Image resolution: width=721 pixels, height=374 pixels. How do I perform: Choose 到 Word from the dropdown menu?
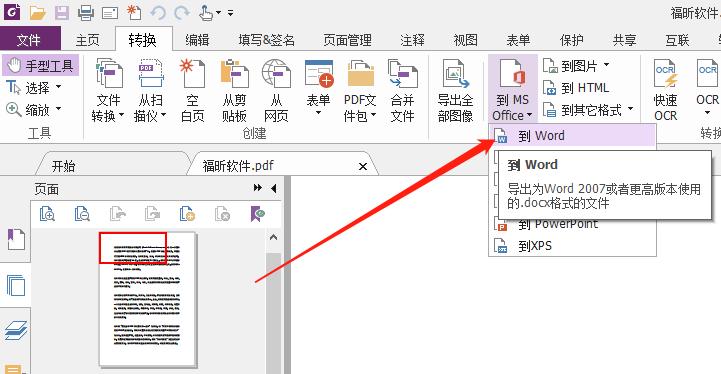point(572,136)
